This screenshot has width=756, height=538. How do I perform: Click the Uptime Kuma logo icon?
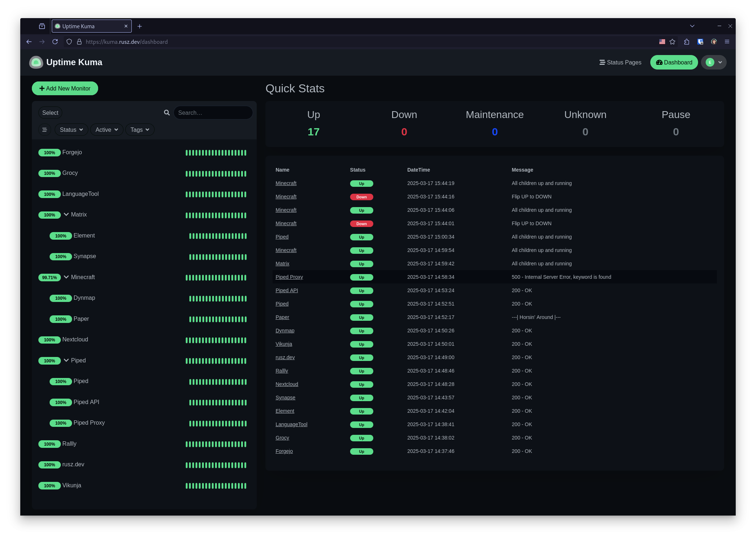click(36, 62)
